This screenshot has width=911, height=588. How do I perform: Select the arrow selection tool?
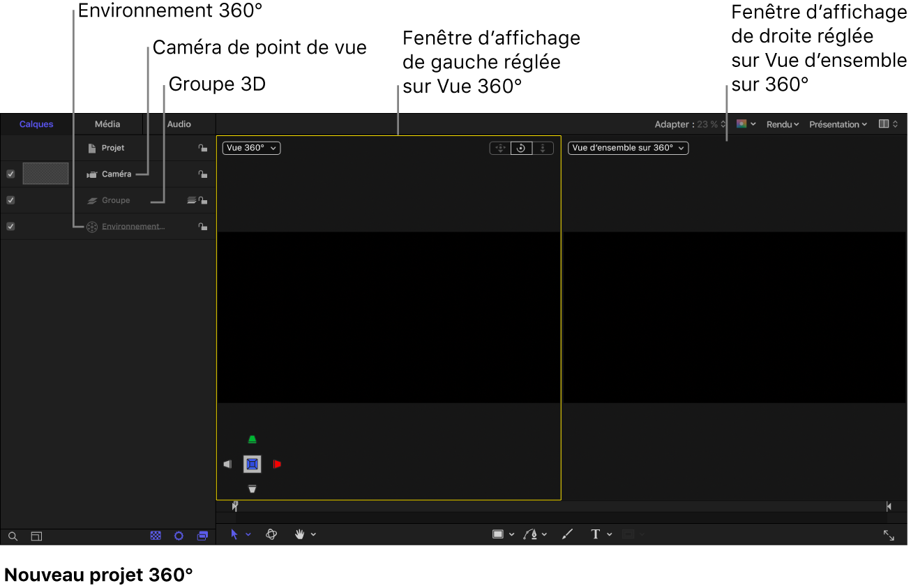click(x=235, y=534)
